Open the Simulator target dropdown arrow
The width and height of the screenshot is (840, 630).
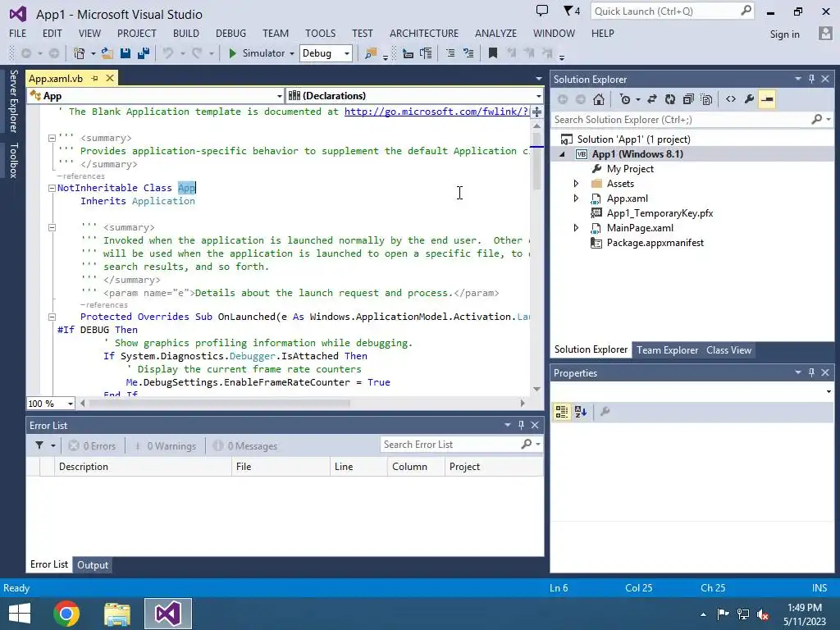tap(292, 53)
